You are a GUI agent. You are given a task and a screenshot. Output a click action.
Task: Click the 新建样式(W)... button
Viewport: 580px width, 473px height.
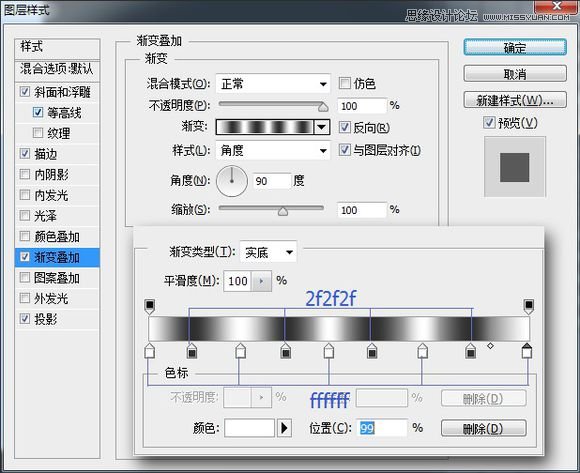(515, 100)
